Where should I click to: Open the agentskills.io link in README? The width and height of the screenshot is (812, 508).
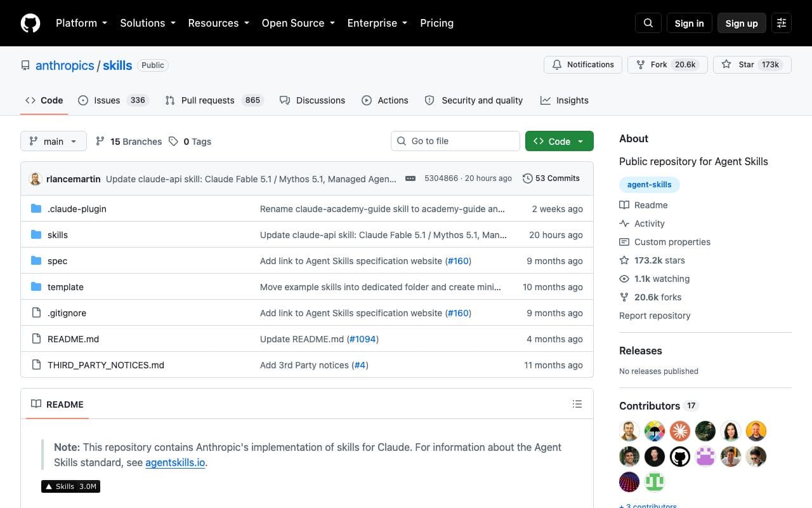175,462
